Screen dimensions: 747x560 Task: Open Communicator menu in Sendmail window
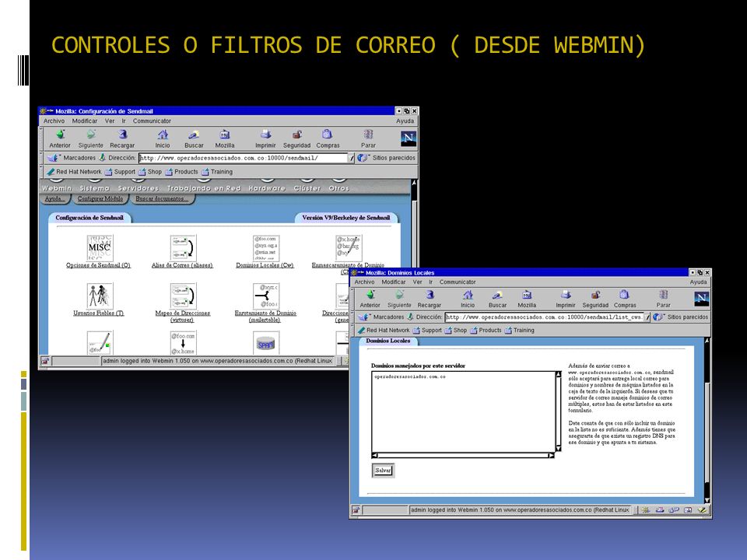152,121
